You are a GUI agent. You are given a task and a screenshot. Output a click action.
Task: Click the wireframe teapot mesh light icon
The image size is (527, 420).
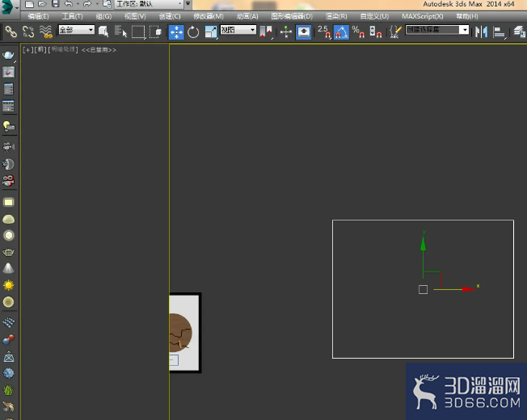point(8,252)
